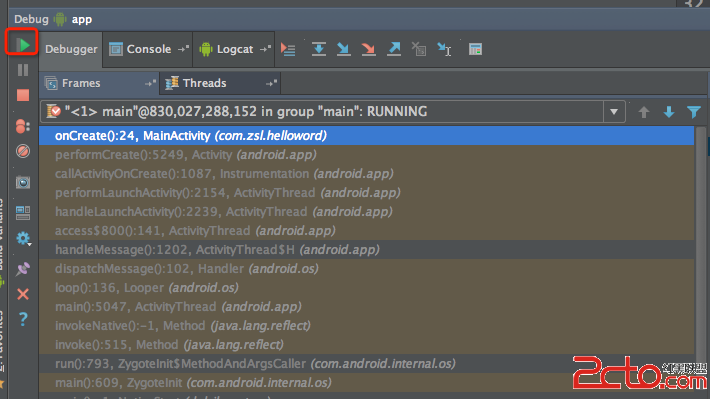Close debug session red X
Screen dimensions: 710x399
tap(23, 294)
